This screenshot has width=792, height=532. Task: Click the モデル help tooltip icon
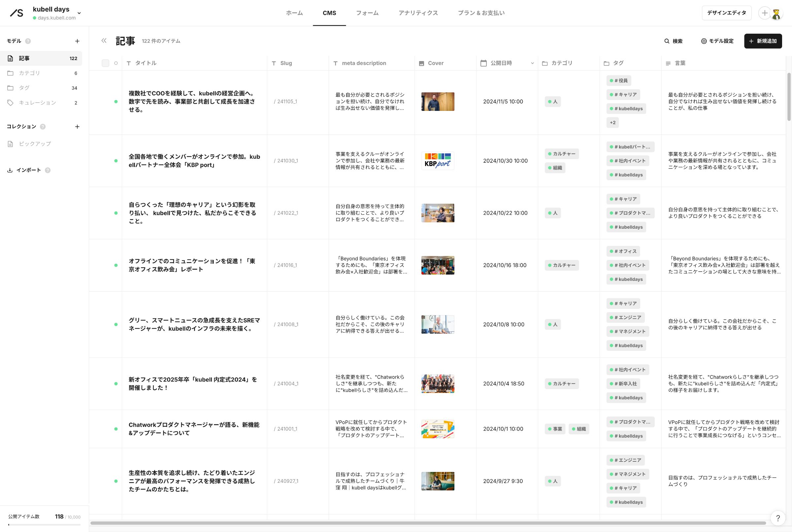pyautogui.click(x=28, y=41)
